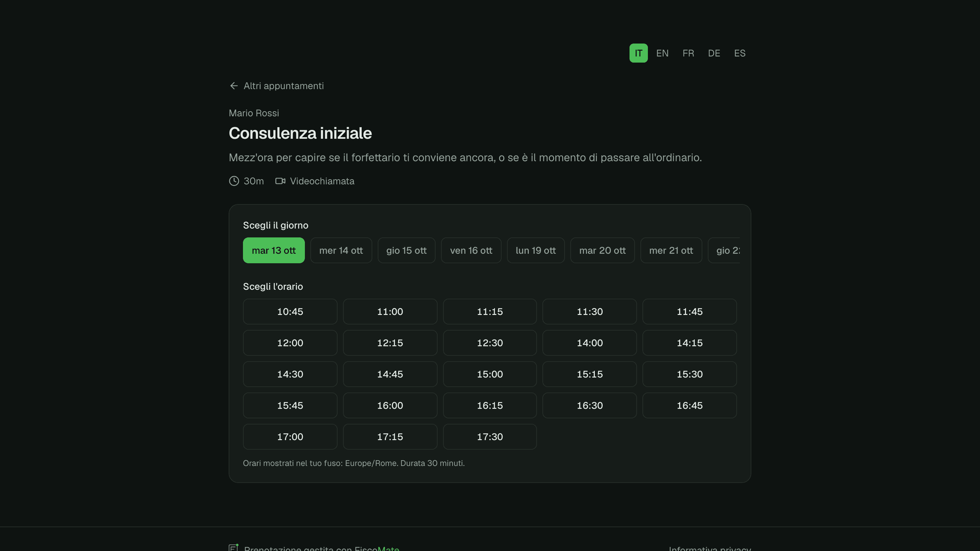Choose the 16:15 time slot
Viewport: 980px width, 551px height.
[x=490, y=405]
